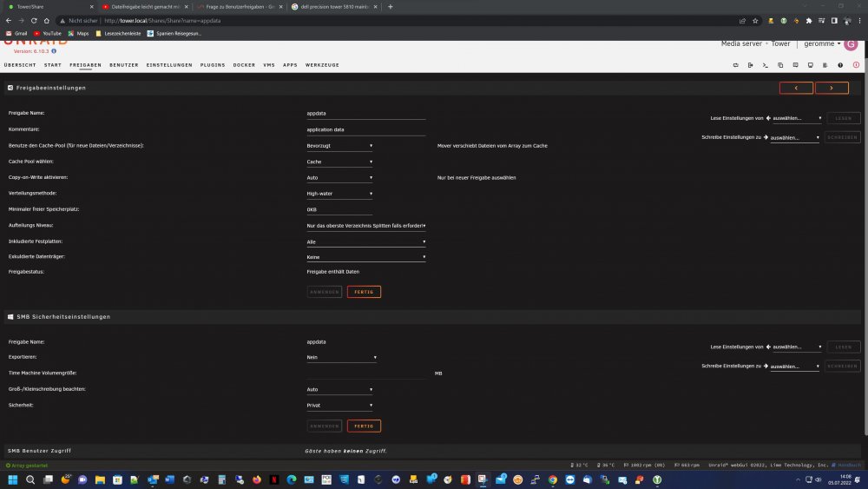Click the Kommentare input field
The image size is (868, 489).
pyautogui.click(x=366, y=129)
